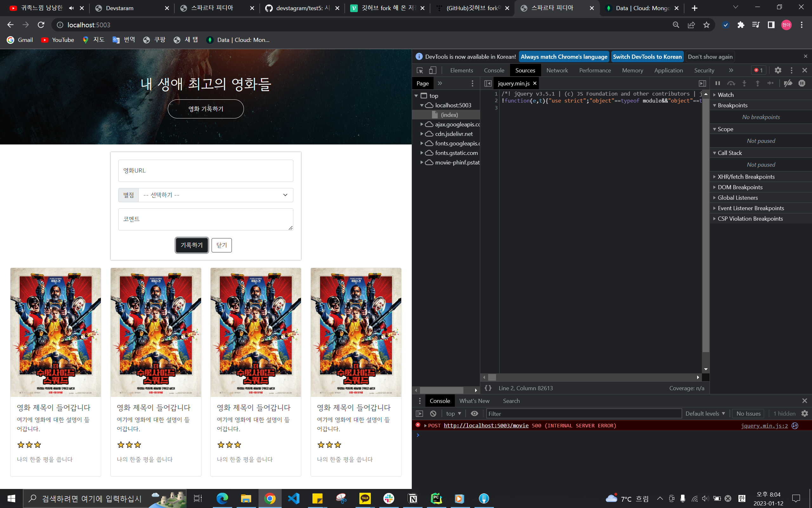Click the pause script execution button
Screen dimensions: 812x508
click(718, 83)
